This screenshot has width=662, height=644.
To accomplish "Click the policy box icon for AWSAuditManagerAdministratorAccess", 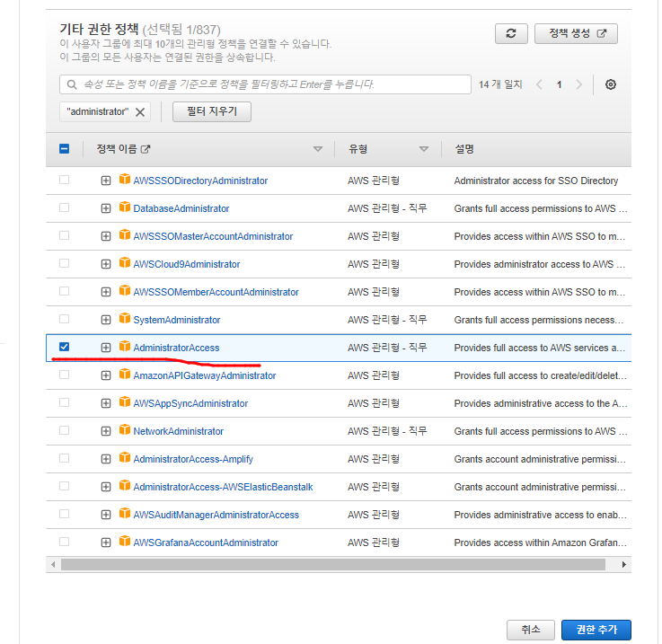I will click(125, 514).
